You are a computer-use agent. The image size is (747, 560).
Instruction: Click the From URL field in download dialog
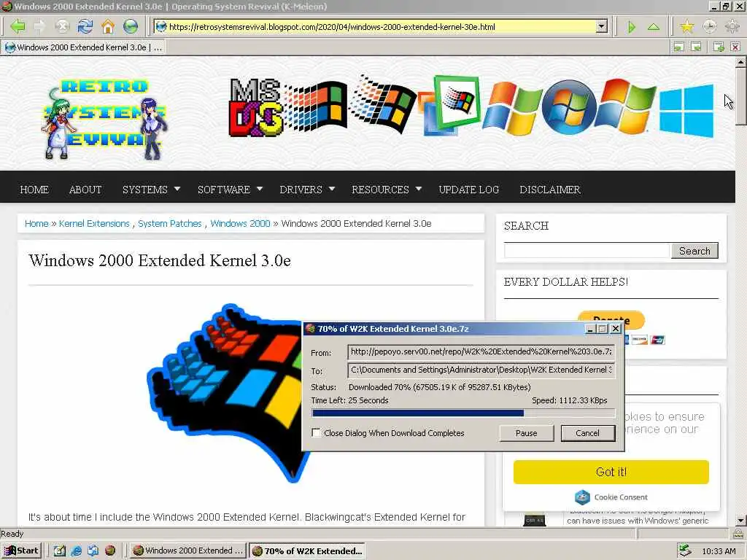[481, 352]
